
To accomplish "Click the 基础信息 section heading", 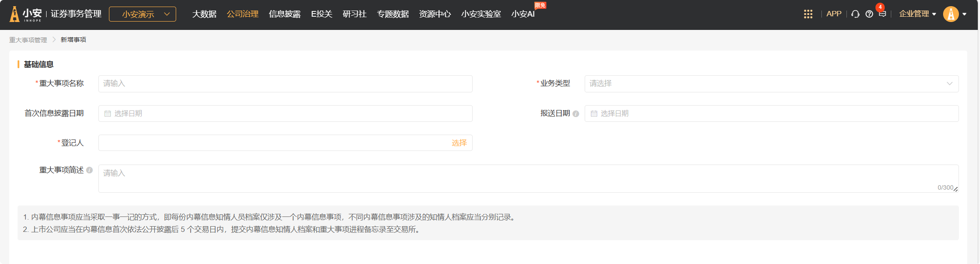I will click(39, 64).
